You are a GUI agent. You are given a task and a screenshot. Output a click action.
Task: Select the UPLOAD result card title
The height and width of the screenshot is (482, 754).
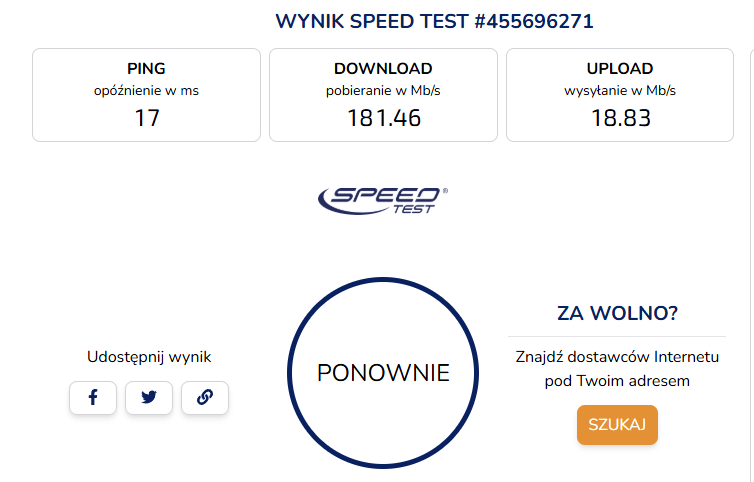620,69
